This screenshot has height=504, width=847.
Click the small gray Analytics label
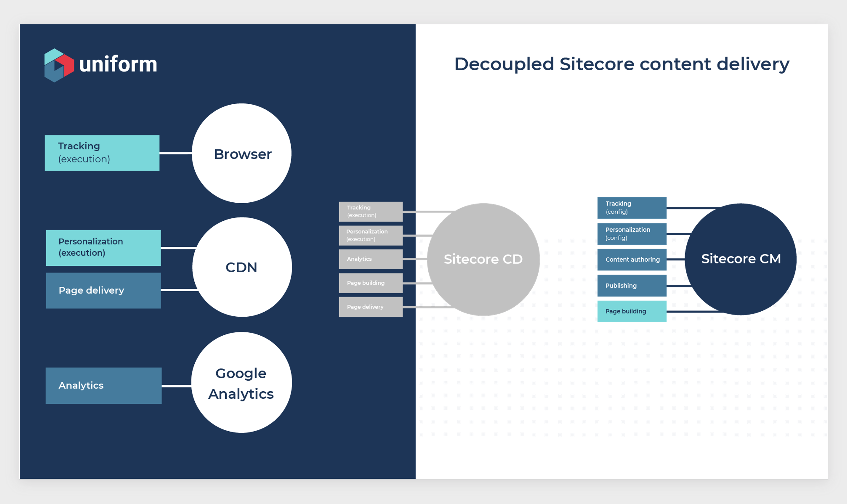pyautogui.click(x=370, y=259)
